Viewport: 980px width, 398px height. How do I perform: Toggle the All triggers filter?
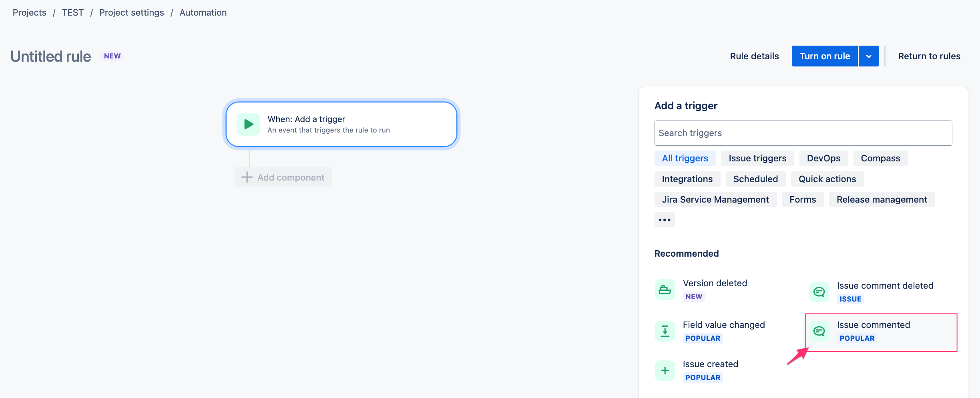(685, 158)
